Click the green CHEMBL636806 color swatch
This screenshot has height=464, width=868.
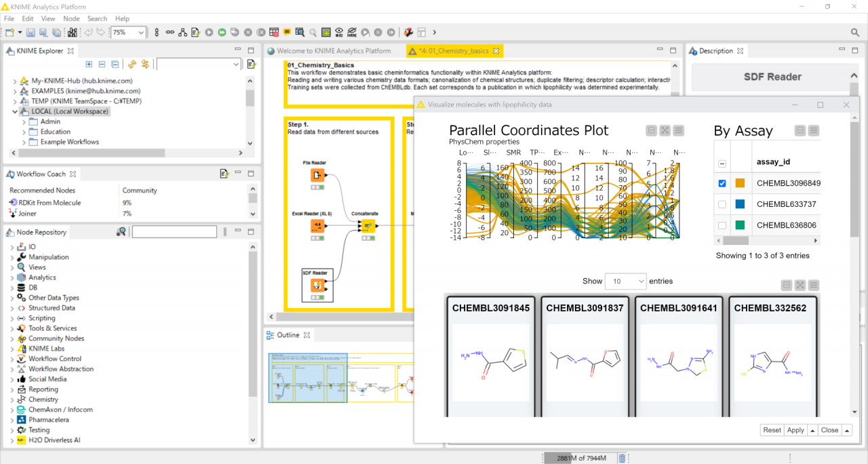tap(740, 225)
